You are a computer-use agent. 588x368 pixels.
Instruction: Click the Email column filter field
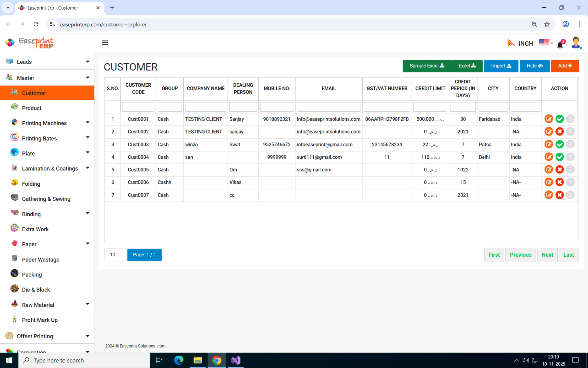click(x=328, y=107)
